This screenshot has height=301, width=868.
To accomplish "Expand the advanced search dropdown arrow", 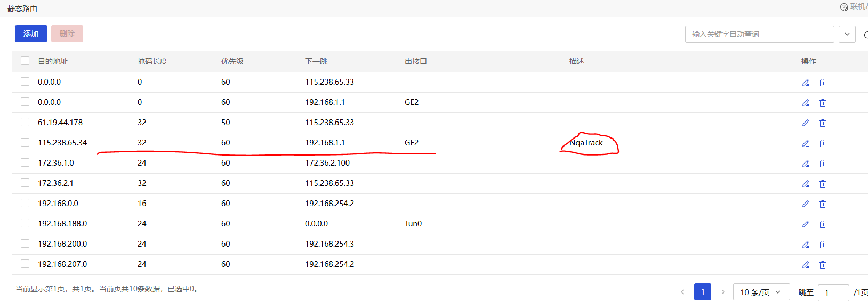I will 847,34.
